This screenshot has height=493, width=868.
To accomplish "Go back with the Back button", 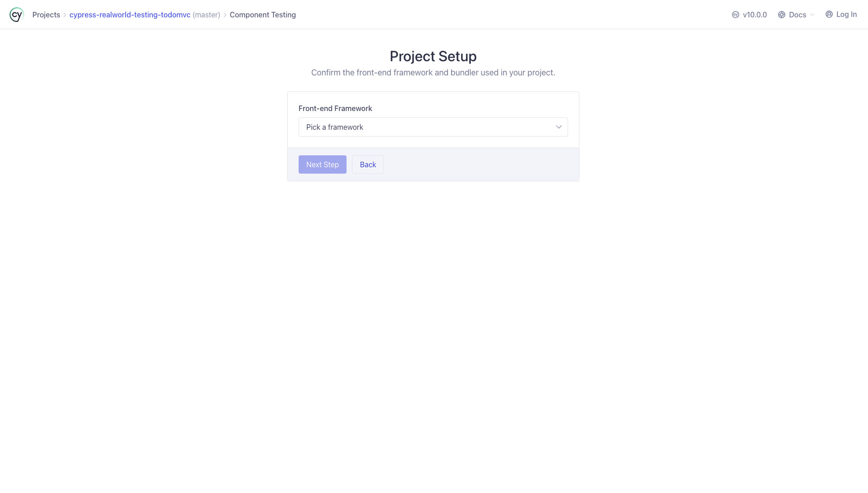I will tap(368, 164).
